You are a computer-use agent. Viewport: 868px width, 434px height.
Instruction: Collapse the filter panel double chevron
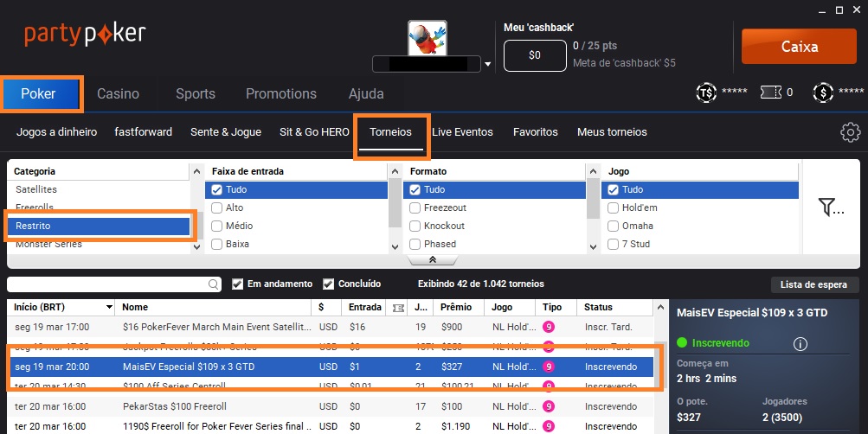click(433, 260)
